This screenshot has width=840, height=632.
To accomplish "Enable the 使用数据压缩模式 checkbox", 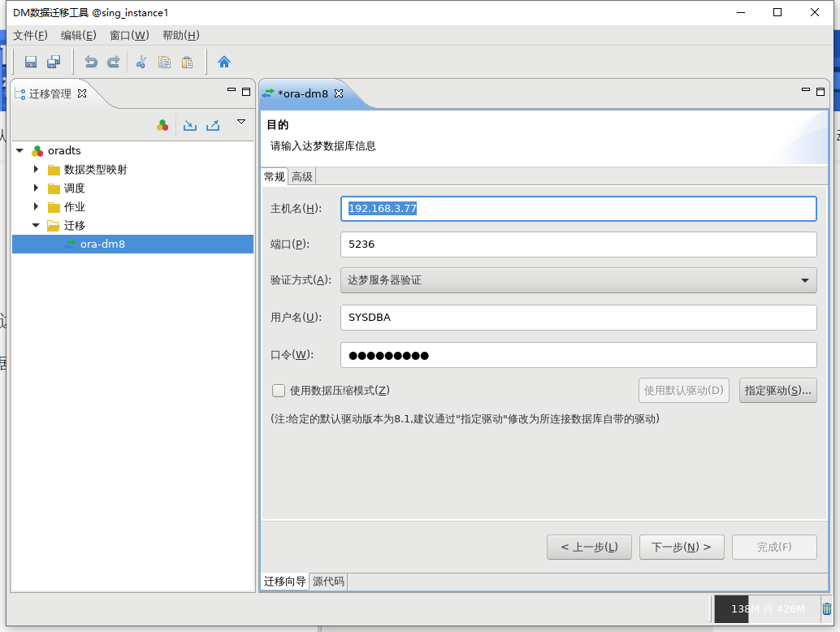I will pyautogui.click(x=279, y=391).
